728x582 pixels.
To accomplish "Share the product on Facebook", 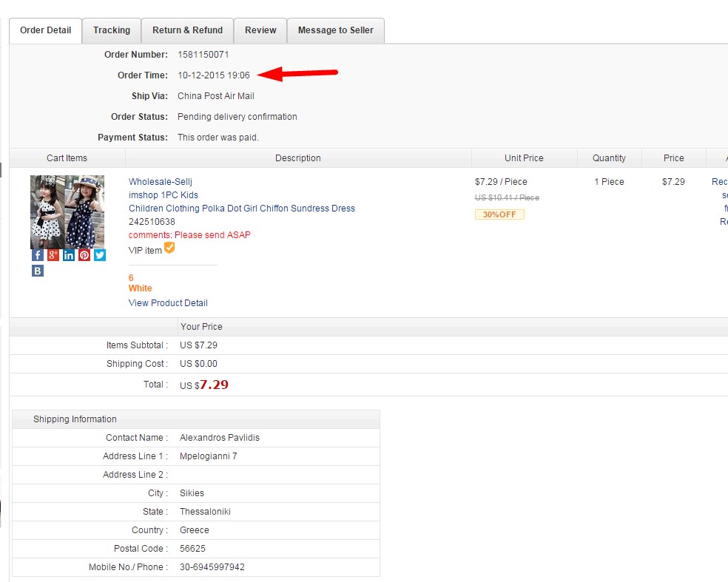I will 37,254.
